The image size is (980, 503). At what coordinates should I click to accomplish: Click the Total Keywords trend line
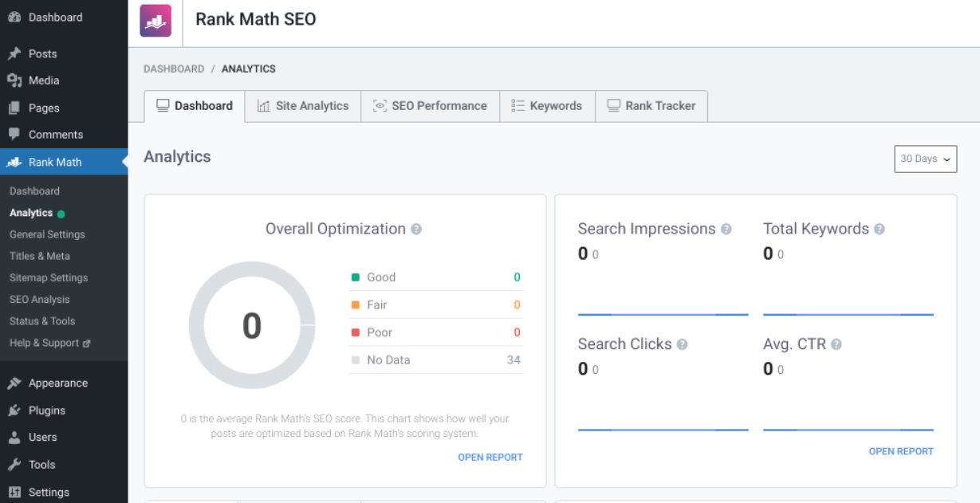[x=848, y=315]
